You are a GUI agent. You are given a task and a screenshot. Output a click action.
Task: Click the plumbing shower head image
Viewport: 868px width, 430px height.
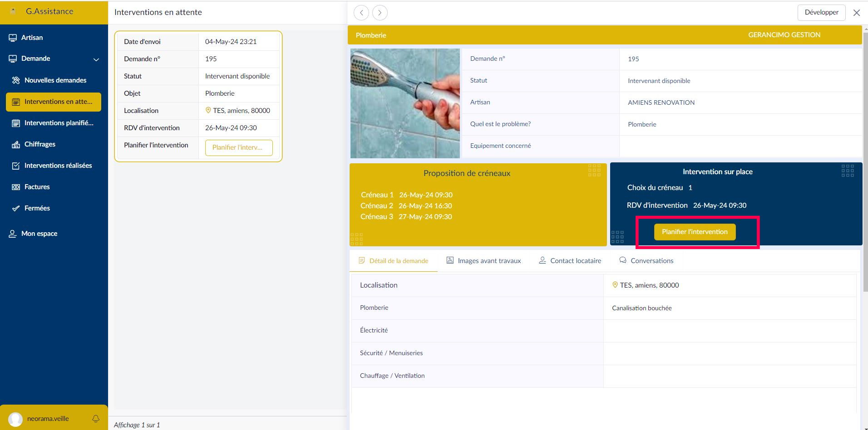405,103
